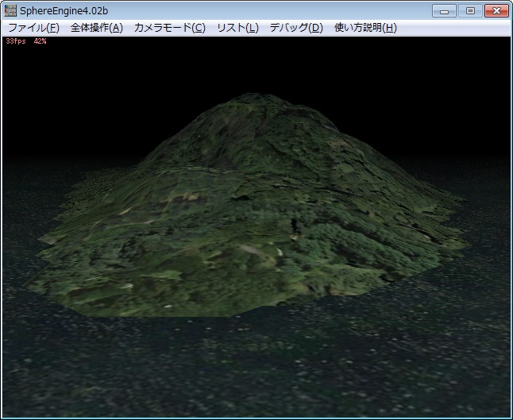Open the ファイル(F) menu
This screenshot has width=513, height=420.
pos(33,28)
